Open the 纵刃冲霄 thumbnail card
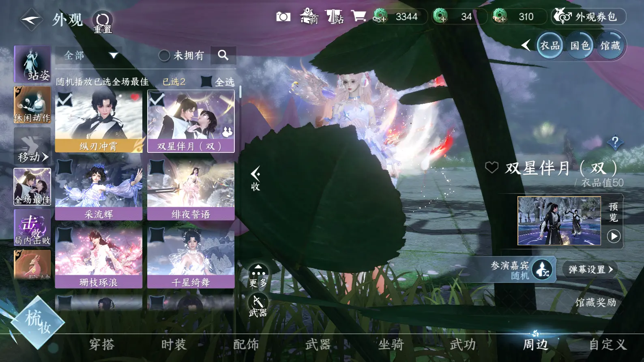Screen dimensions: 644x362 pyautogui.click(x=99, y=121)
